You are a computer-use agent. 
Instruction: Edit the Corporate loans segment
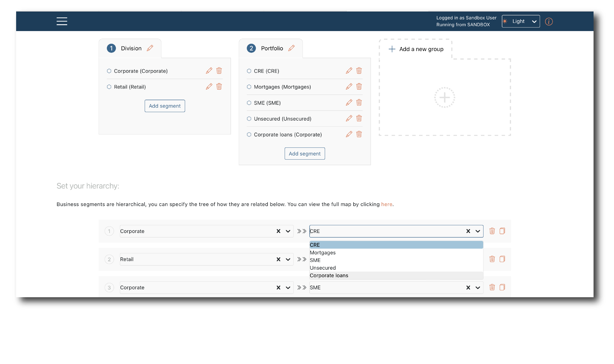click(x=349, y=134)
